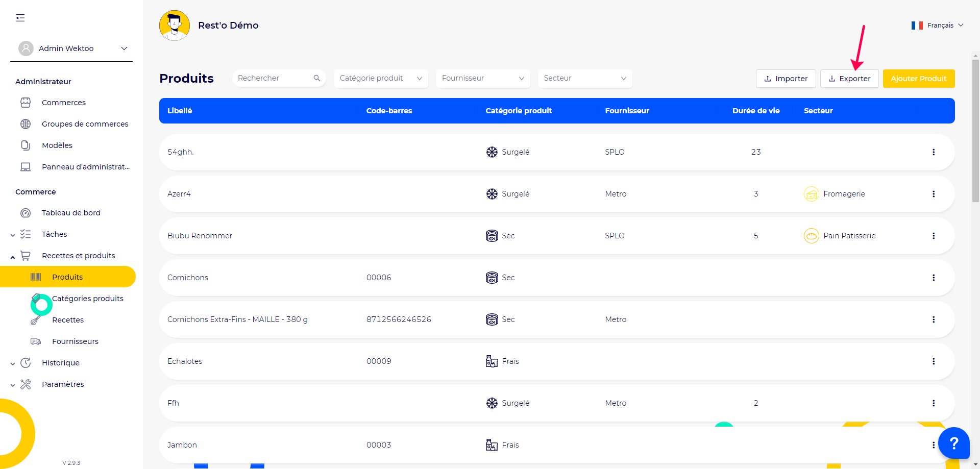The width and height of the screenshot is (980, 469).
Task: Click the Modèles documents icon
Action: pos(26,145)
